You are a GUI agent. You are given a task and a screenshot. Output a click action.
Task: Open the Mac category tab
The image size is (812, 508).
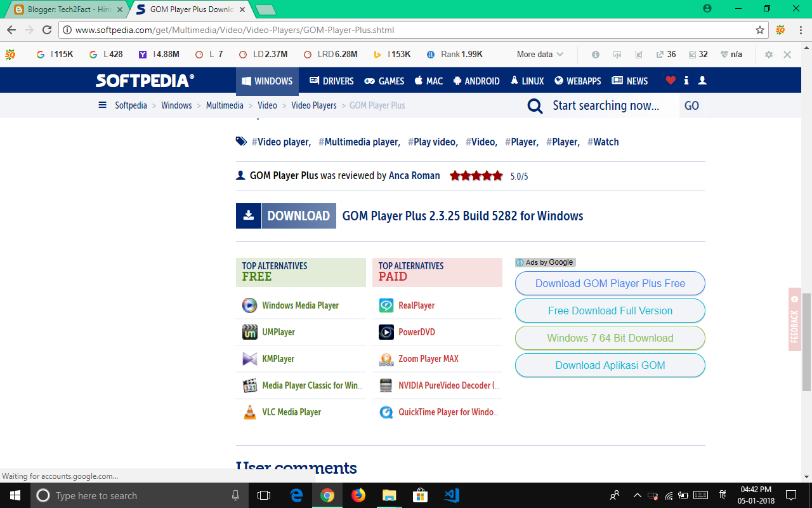pyautogui.click(x=429, y=81)
